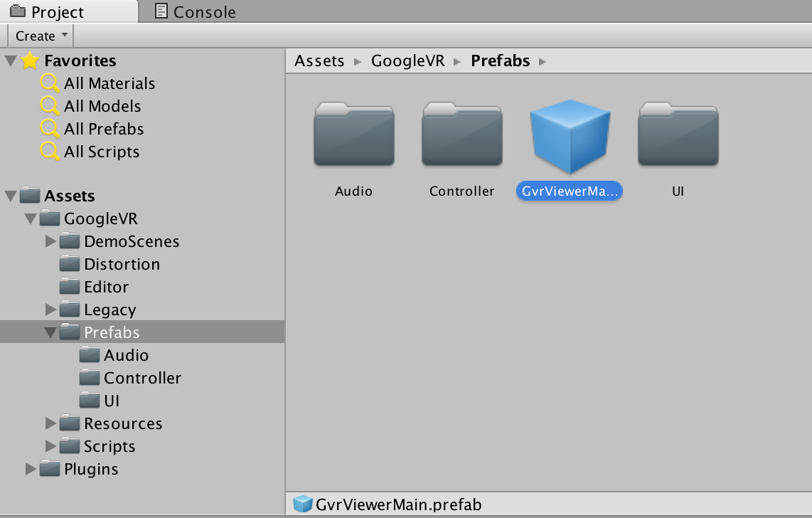Open the arrow after Assets breadcrumb

[x=358, y=62]
